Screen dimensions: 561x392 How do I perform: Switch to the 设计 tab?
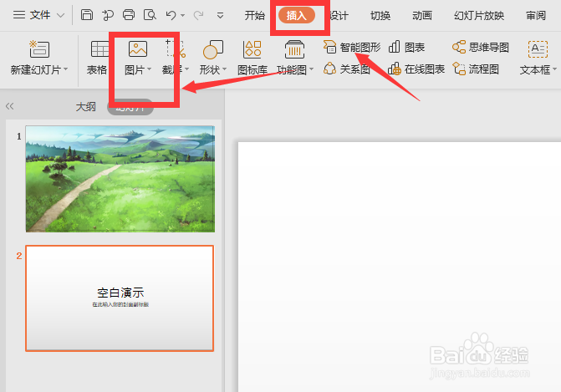(339, 15)
